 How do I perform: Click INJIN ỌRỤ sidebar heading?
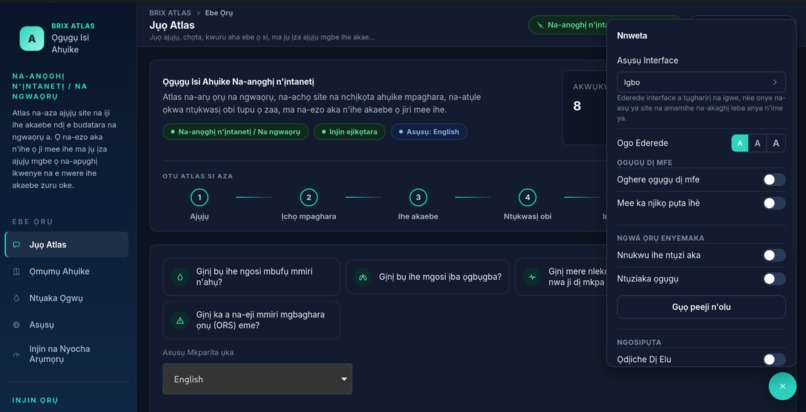35,400
